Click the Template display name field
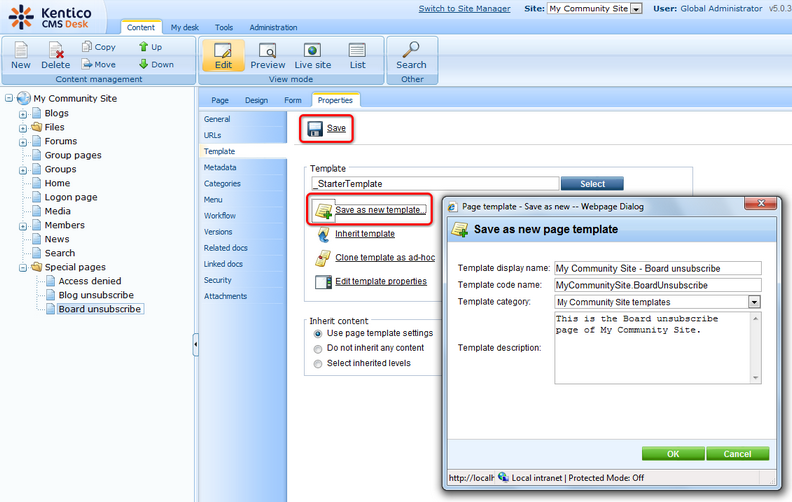The image size is (792, 502). pyautogui.click(x=658, y=268)
